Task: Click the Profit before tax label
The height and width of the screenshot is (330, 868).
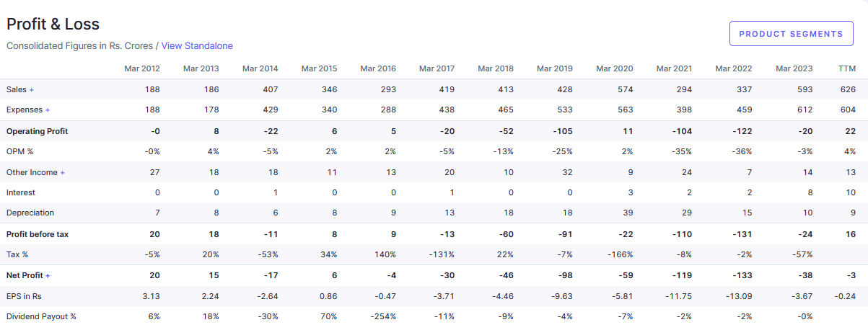Action: [x=38, y=234]
